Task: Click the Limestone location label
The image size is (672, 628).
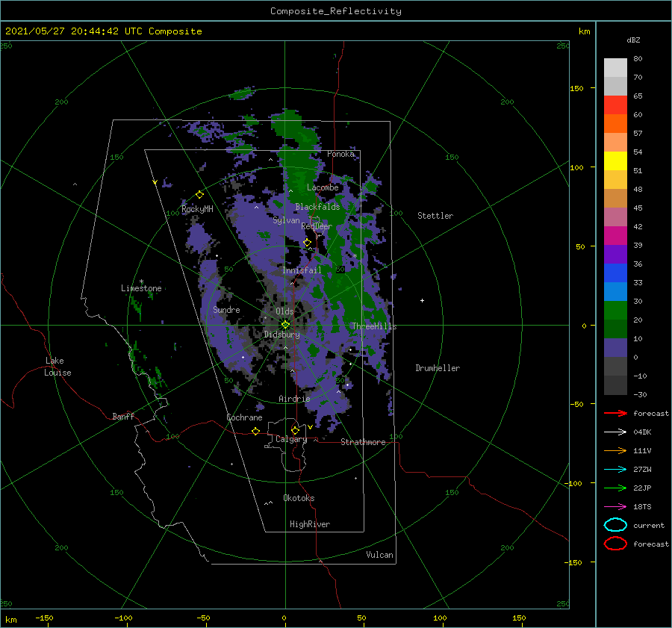Action: (141, 288)
